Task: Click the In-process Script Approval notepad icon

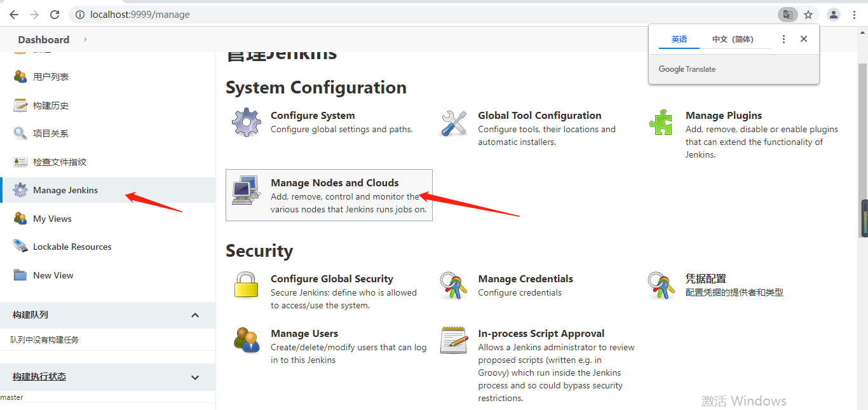Action: [x=454, y=340]
